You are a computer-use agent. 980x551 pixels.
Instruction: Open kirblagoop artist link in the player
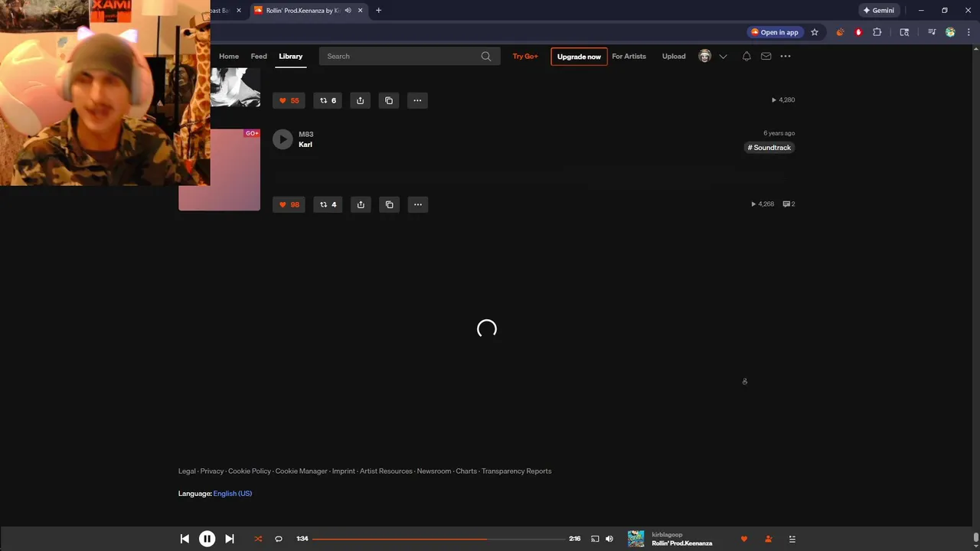tap(667, 534)
